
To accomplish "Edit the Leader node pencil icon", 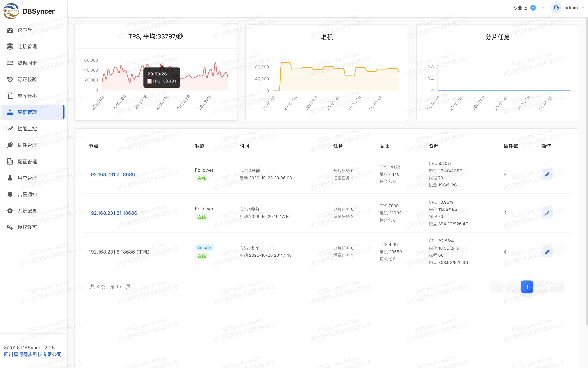I will pyautogui.click(x=547, y=252).
